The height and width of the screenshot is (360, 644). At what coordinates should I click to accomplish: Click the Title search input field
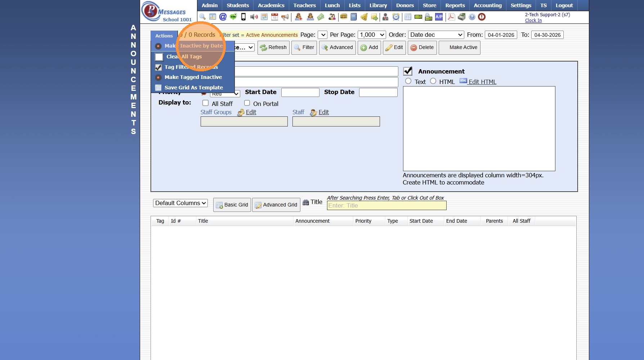(x=387, y=205)
